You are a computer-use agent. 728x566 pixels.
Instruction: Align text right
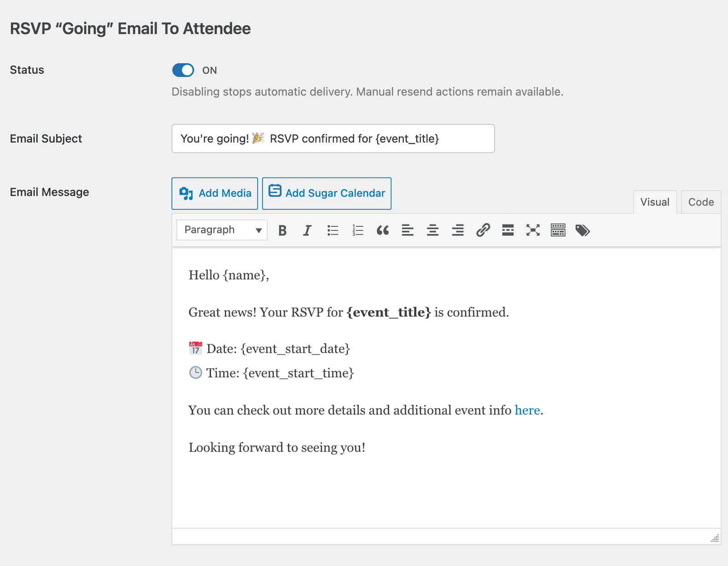(x=458, y=230)
